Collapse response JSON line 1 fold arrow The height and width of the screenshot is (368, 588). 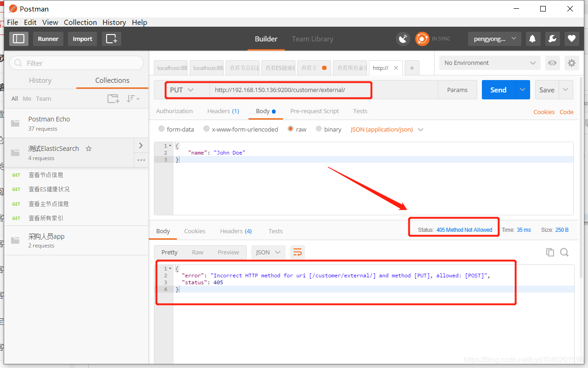coord(170,269)
